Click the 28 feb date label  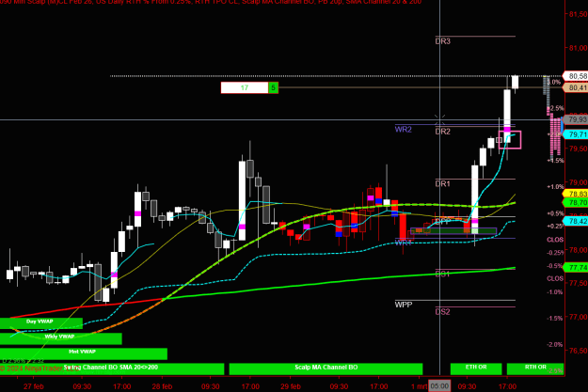(162, 386)
